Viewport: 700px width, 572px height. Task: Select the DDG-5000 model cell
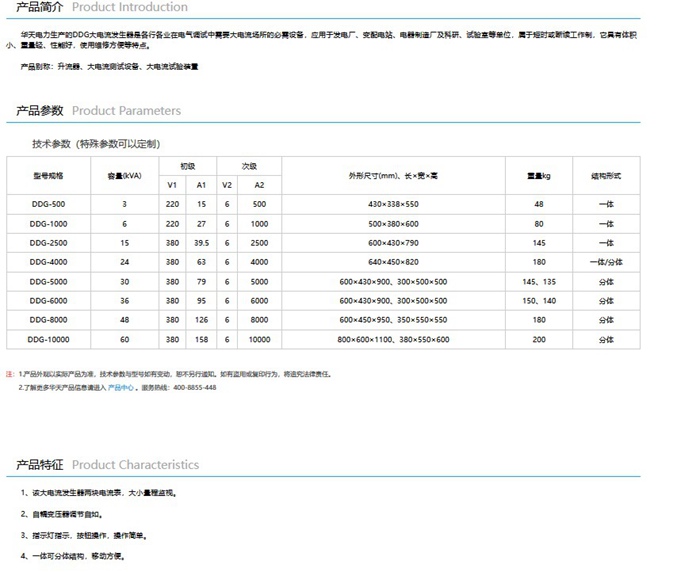click(x=48, y=282)
